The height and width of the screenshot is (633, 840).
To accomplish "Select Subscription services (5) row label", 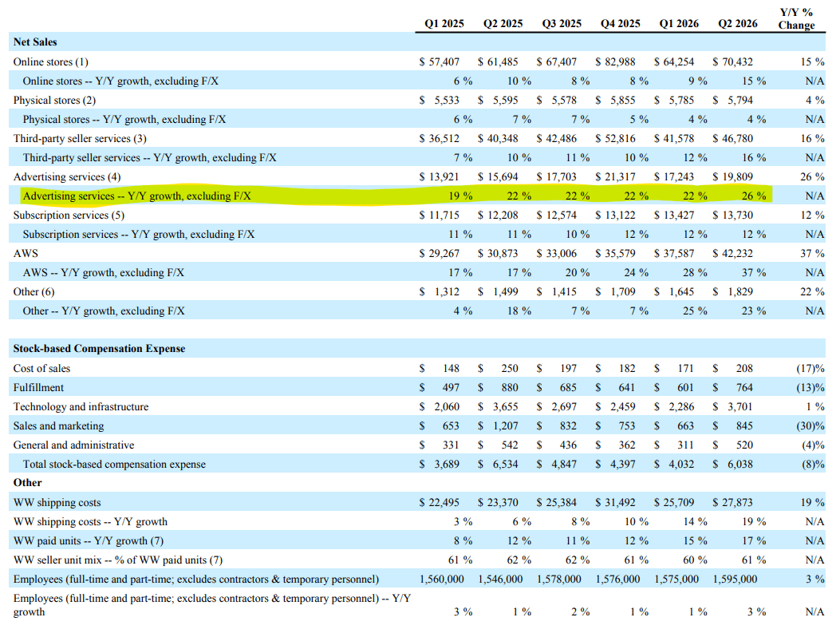I will pyautogui.click(x=69, y=215).
